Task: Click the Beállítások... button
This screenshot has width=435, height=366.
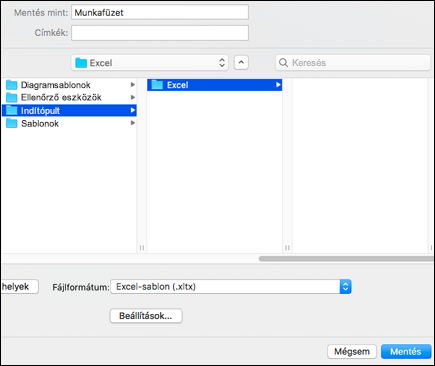Action: coord(146,316)
